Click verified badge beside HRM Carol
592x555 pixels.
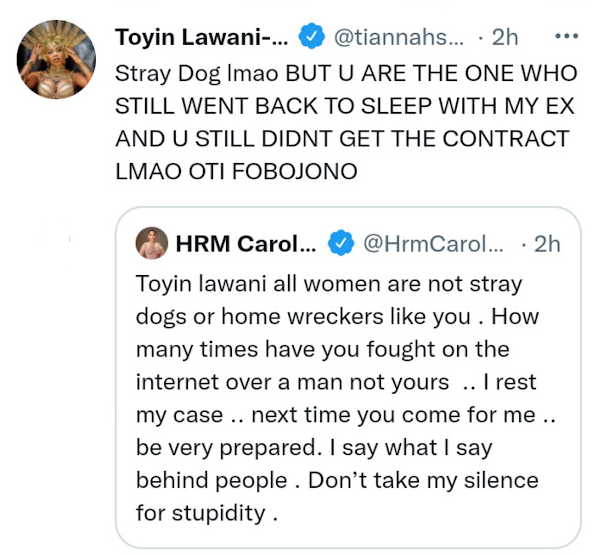341,242
